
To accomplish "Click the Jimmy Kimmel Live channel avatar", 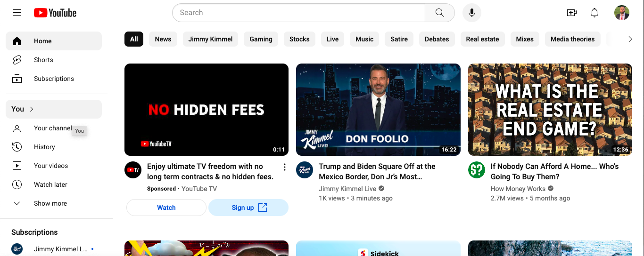I will [x=305, y=170].
